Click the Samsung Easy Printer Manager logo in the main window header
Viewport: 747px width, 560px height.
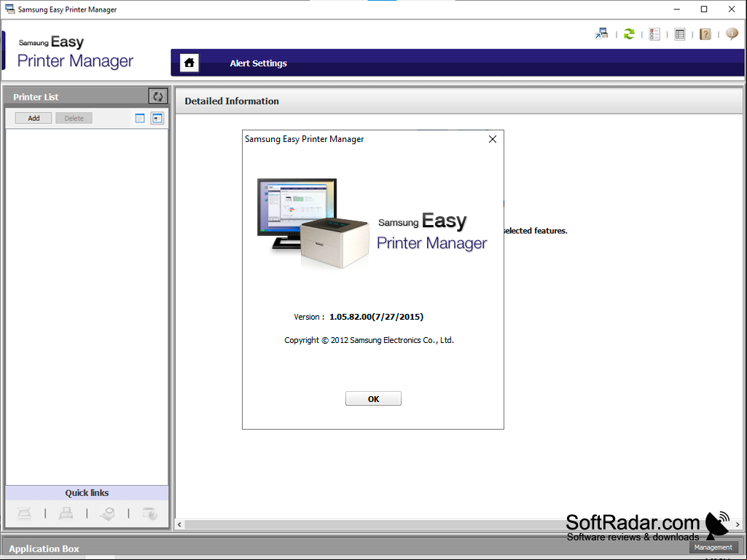click(x=75, y=52)
